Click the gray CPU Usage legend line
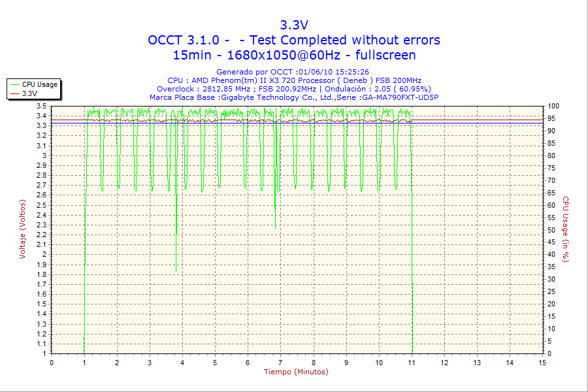The image size is (588, 392). (x=14, y=84)
